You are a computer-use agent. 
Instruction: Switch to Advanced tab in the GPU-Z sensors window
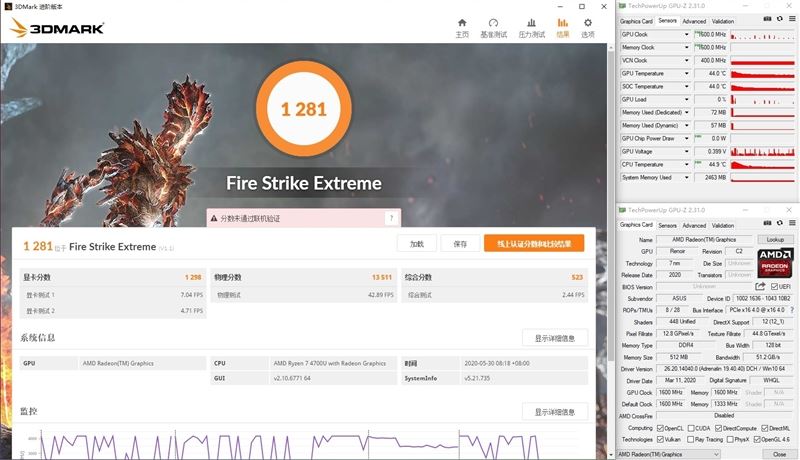(x=694, y=21)
